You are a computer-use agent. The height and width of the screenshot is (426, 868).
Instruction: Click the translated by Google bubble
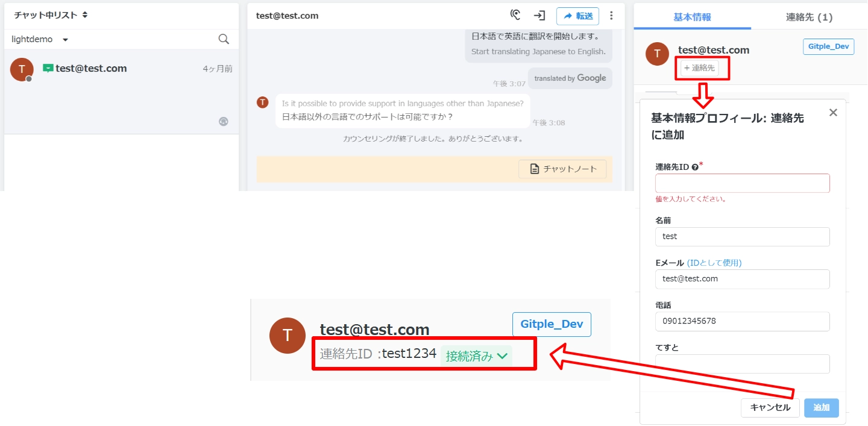(570, 78)
